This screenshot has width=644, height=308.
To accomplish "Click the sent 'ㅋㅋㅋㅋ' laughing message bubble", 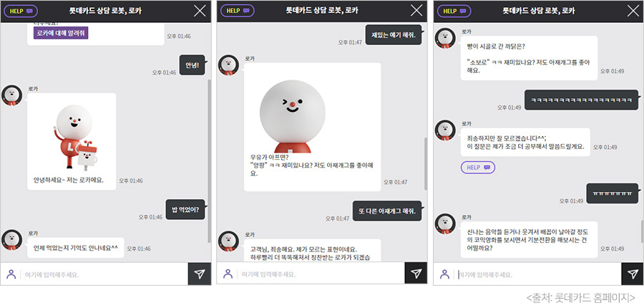I will pyautogui.click(x=581, y=100).
